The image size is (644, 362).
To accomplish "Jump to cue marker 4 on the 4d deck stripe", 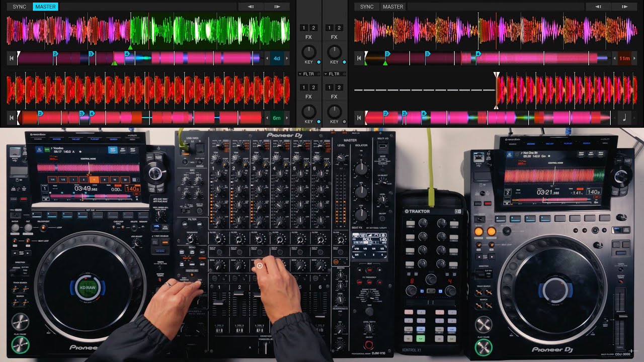I will click(127, 53).
